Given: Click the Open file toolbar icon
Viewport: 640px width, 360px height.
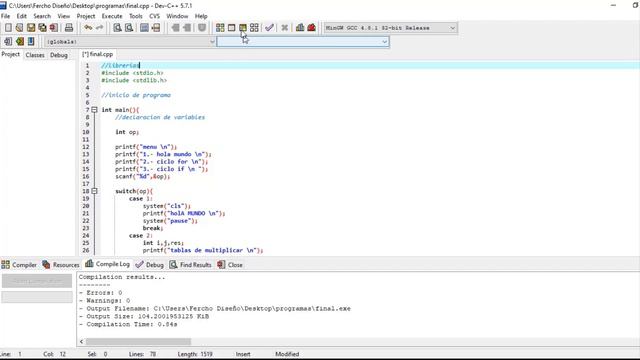Looking at the screenshot, I should click(x=19, y=28).
